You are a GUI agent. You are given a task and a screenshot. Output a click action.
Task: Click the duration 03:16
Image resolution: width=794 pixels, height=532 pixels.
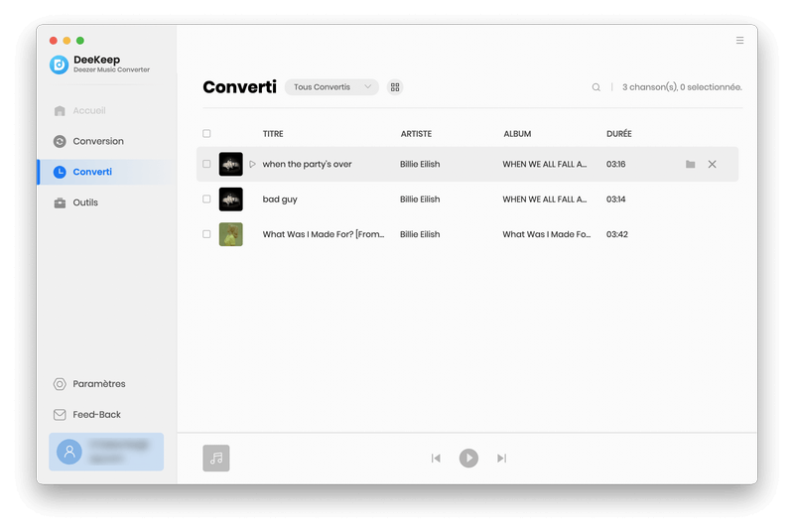click(x=615, y=164)
